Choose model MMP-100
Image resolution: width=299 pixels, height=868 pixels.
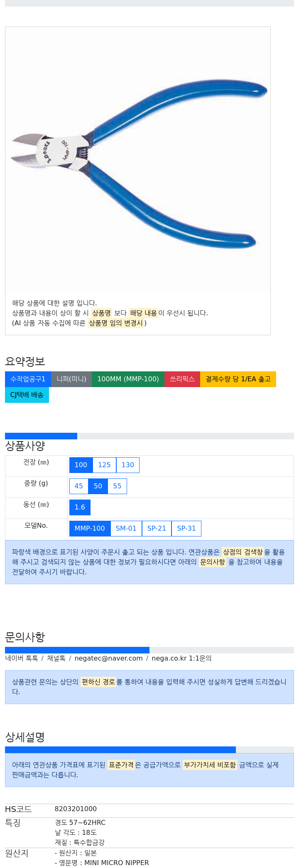click(x=90, y=529)
